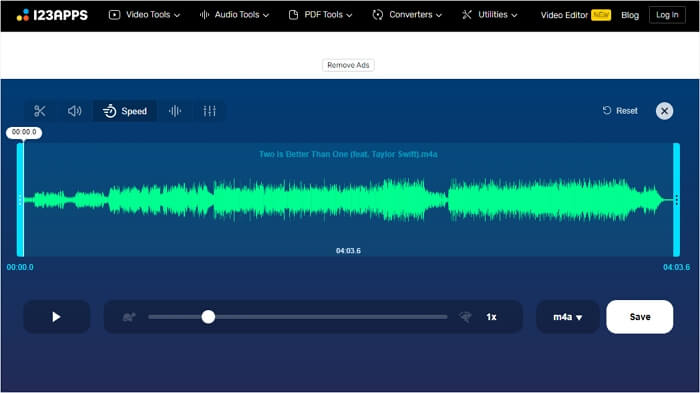The width and height of the screenshot is (700, 393).
Task: Select the Trim scissors tool
Action: point(40,111)
